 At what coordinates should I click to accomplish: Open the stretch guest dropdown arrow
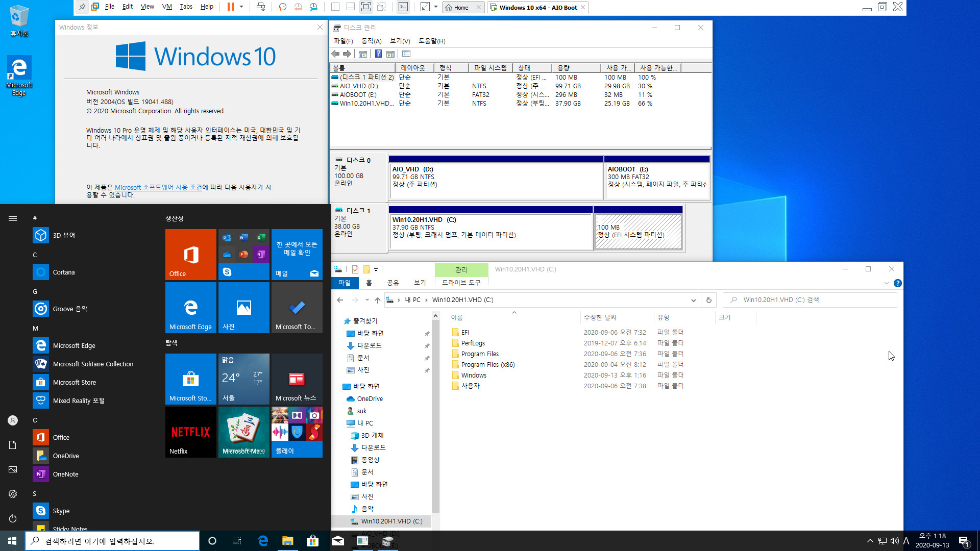[x=435, y=7]
